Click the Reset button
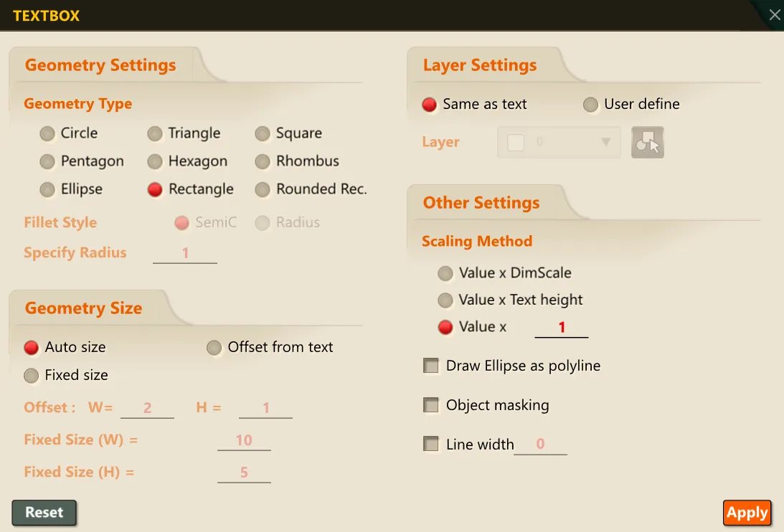The width and height of the screenshot is (784, 532). pos(44,513)
